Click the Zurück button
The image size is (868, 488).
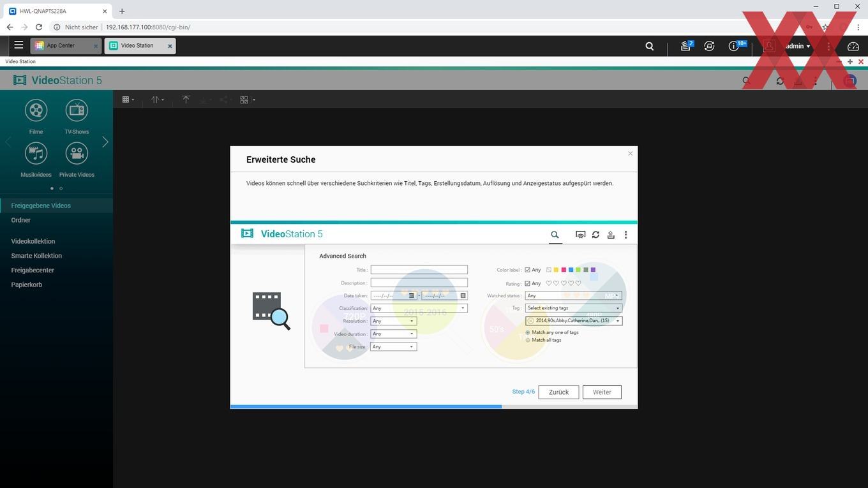coord(558,392)
